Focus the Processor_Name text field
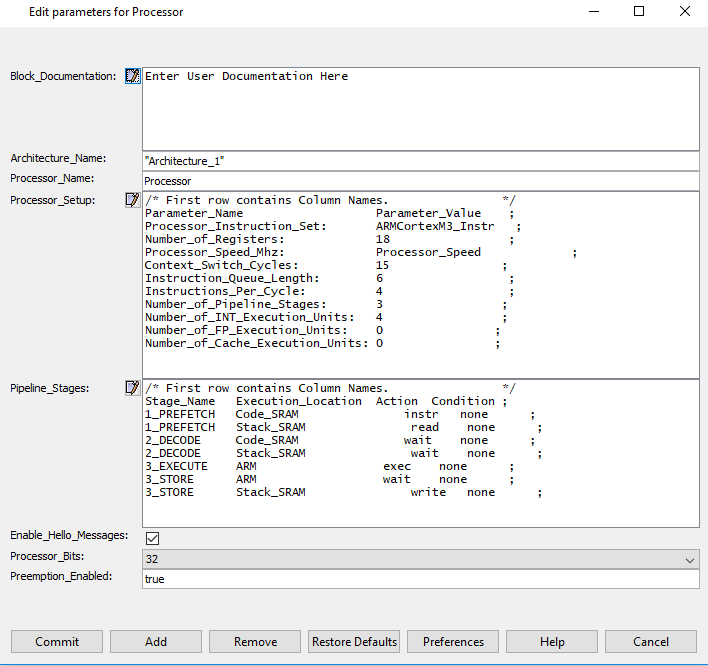This screenshot has height=666, width=708. [x=420, y=181]
